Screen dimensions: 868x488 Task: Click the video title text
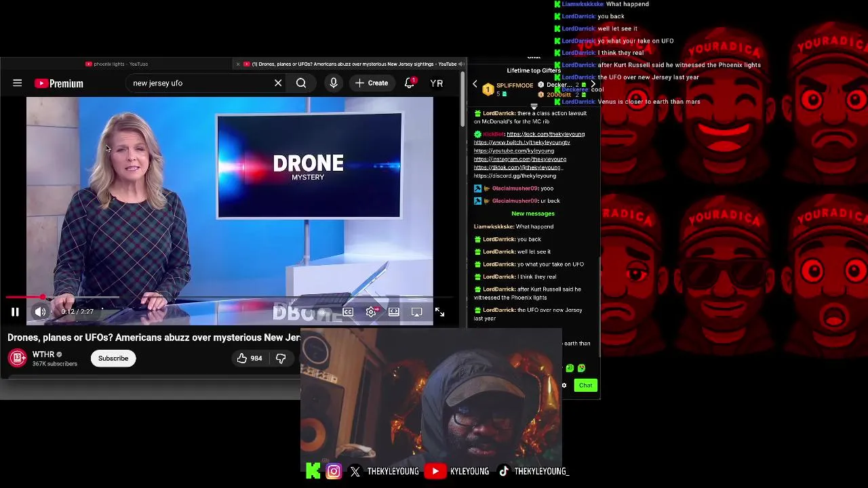tap(154, 338)
